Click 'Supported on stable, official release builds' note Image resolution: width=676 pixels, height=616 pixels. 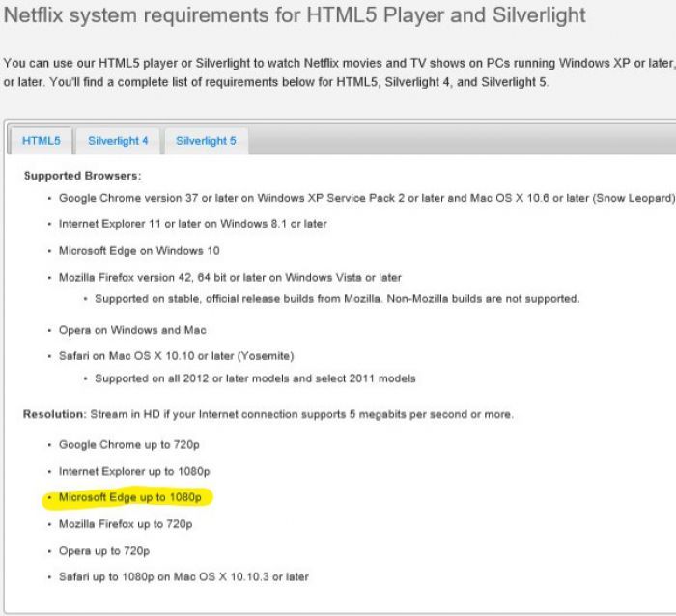337,298
